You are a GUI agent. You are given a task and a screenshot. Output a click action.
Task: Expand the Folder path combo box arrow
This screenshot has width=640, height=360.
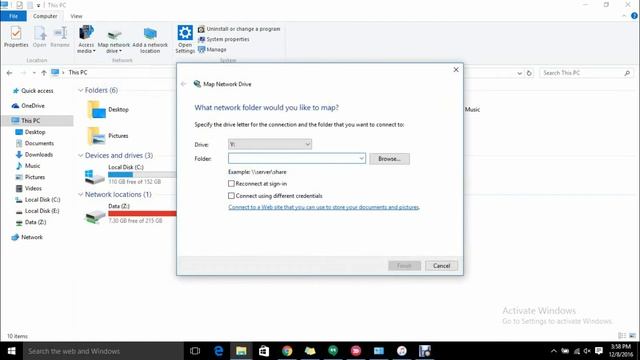pyautogui.click(x=361, y=158)
